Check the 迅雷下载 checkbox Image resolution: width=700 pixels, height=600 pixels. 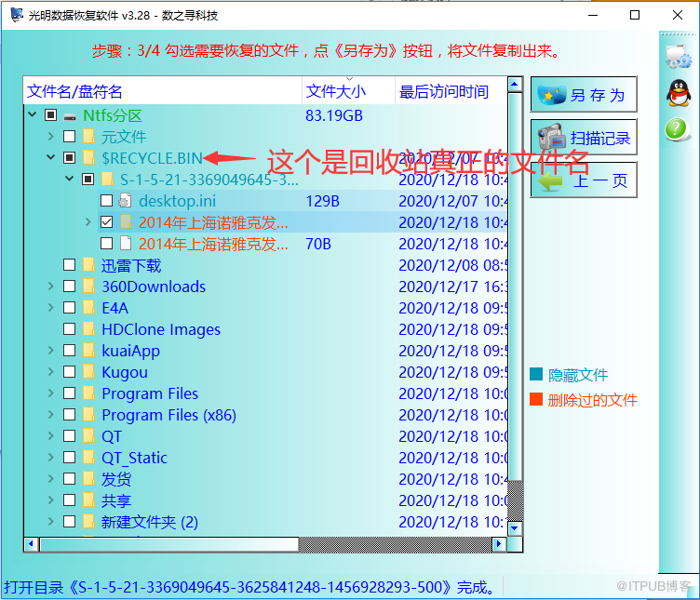[x=69, y=264]
